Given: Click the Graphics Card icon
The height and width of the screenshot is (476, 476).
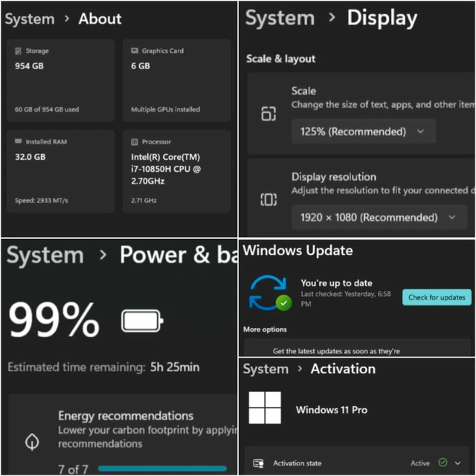Looking at the screenshot, I should coord(135,51).
